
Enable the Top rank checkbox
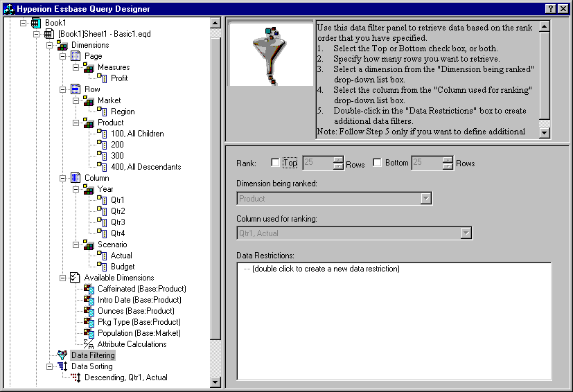point(276,163)
